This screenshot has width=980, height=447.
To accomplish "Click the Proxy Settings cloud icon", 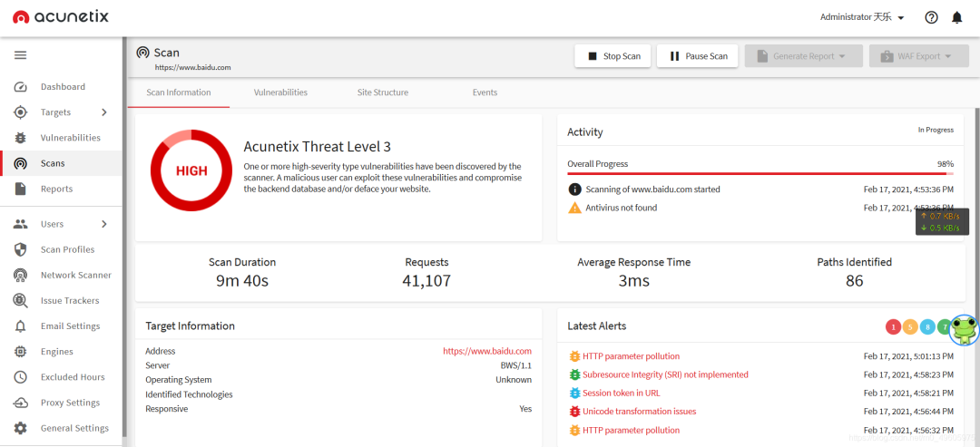I will 21,403.
